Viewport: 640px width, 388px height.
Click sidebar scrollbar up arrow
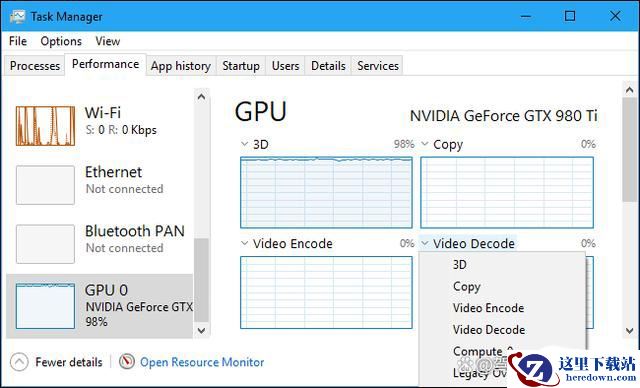[201, 97]
